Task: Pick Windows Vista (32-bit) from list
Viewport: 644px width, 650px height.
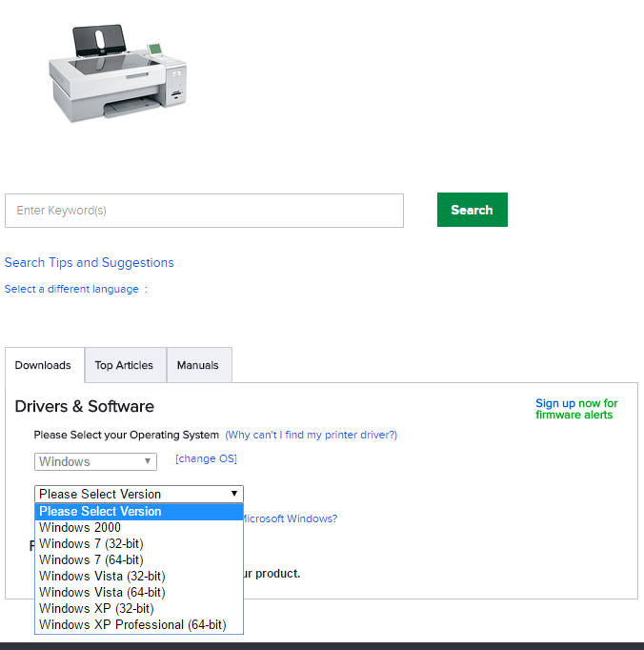Action: click(102, 576)
